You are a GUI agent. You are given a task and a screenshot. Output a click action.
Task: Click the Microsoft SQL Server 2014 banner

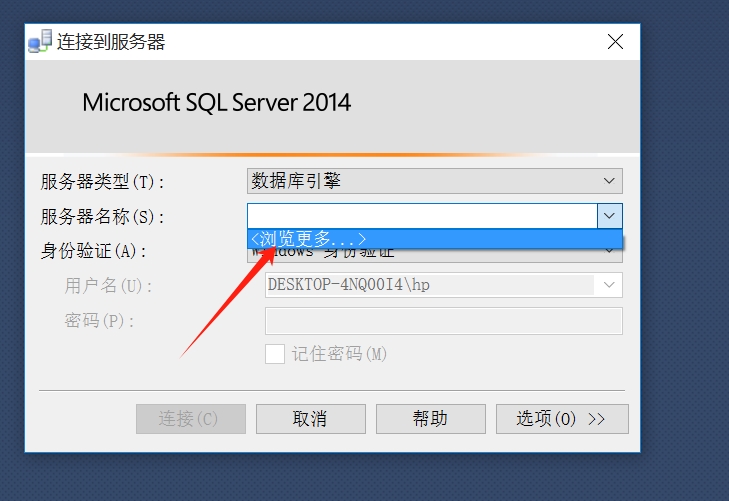(x=217, y=102)
